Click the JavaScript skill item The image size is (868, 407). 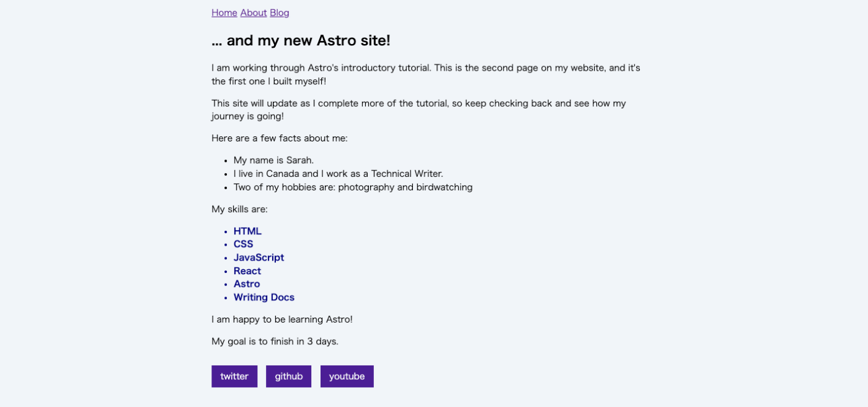click(259, 257)
